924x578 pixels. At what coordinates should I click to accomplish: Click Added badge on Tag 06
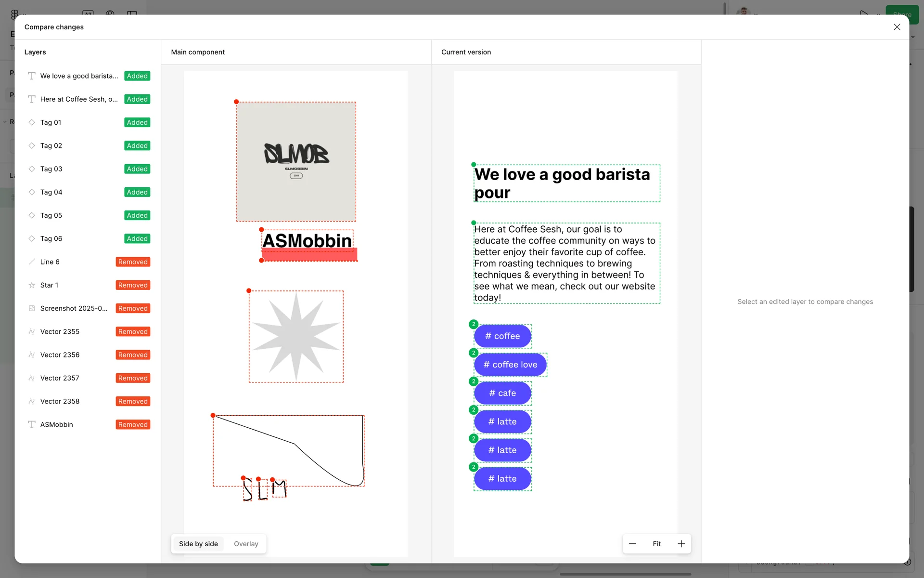point(137,238)
